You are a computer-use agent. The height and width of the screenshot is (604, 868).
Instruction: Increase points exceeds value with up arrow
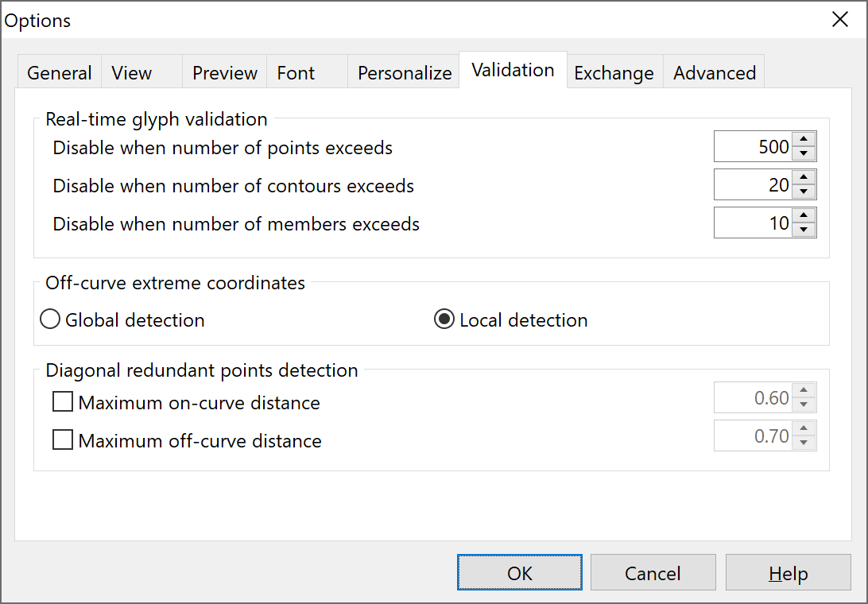pyautogui.click(x=804, y=139)
